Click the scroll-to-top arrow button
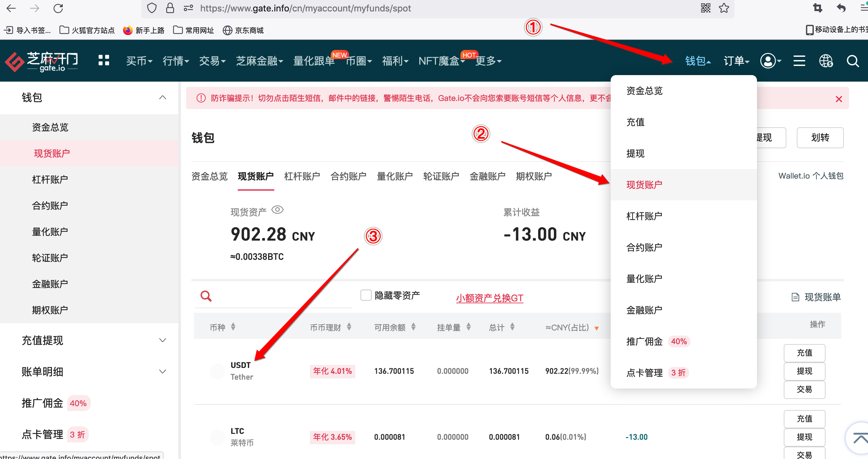The image size is (868, 459). (x=860, y=438)
